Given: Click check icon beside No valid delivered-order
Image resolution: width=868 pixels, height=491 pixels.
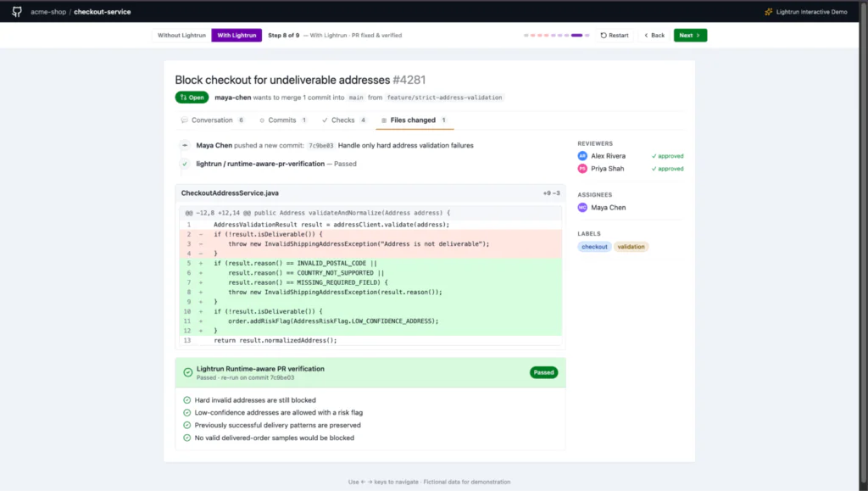Looking at the screenshot, I should pos(186,438).
